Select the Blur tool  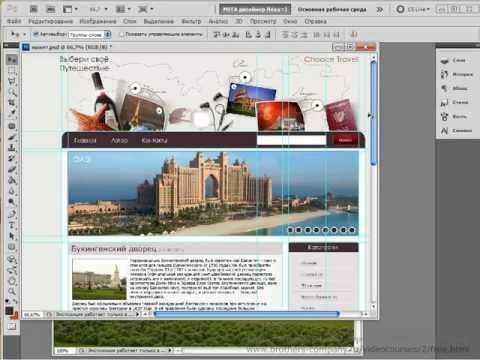pyautogui.click(x=12, y=191)
